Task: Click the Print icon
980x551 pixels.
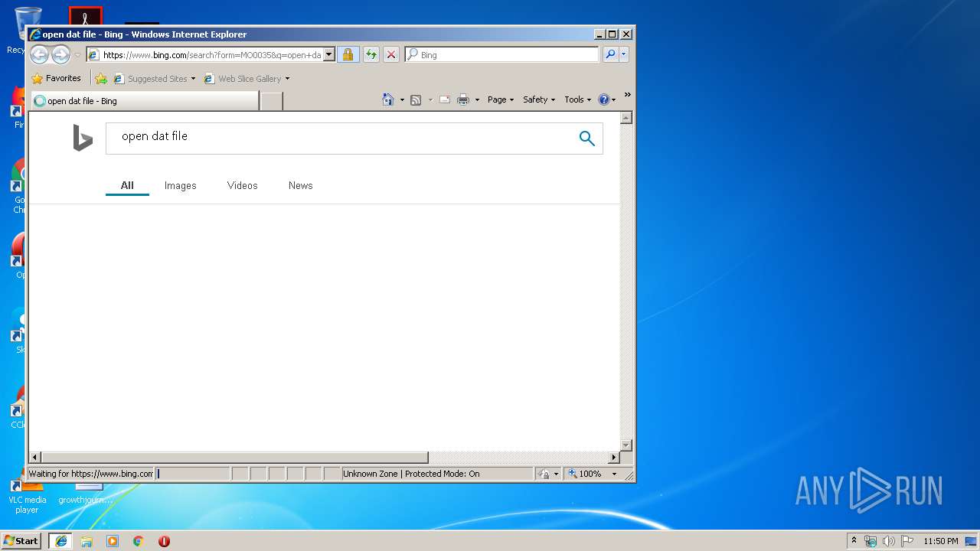Action: point(463,99)
